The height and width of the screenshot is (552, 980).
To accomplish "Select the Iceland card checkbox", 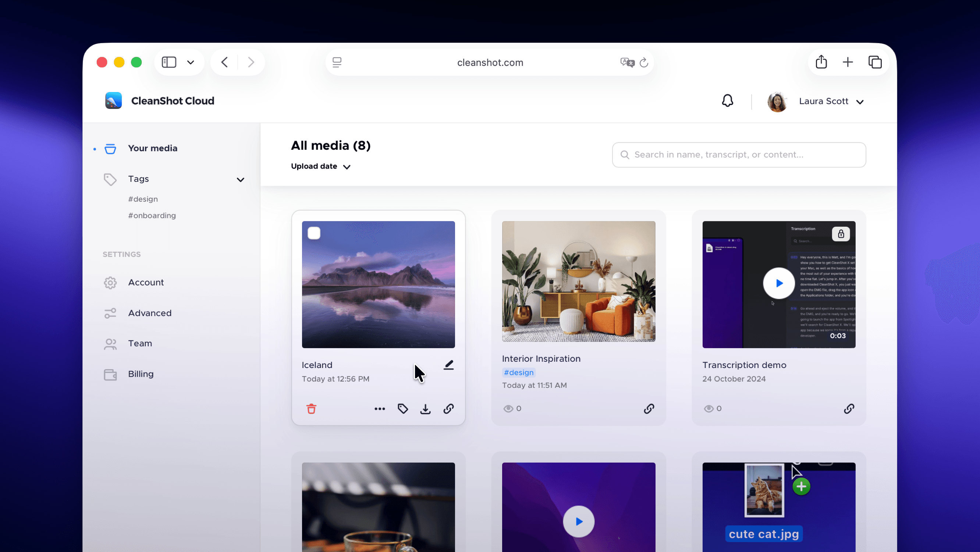I will tap(314, 233).
